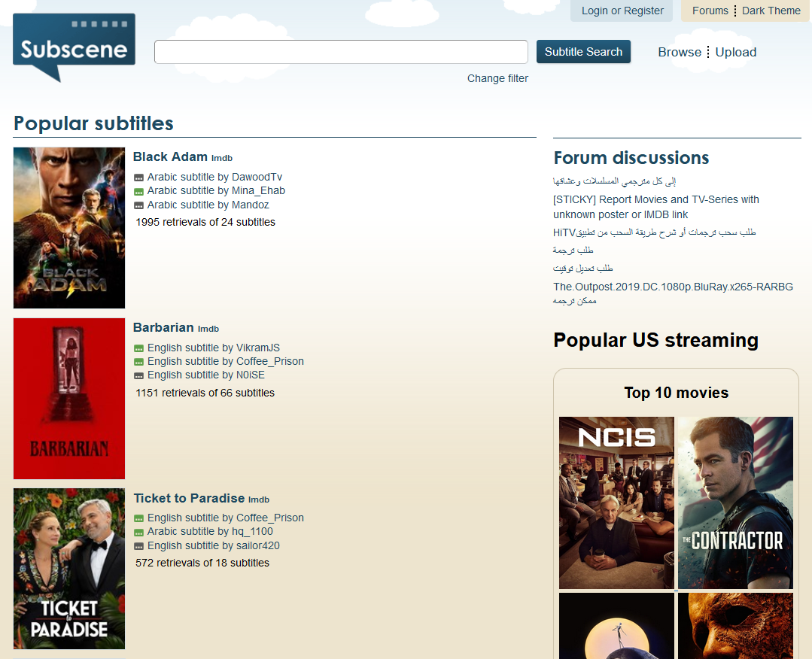Open Imdb link next to Ticket to Paradise
The height and width of the screenshot is (659, 812).
259,500
